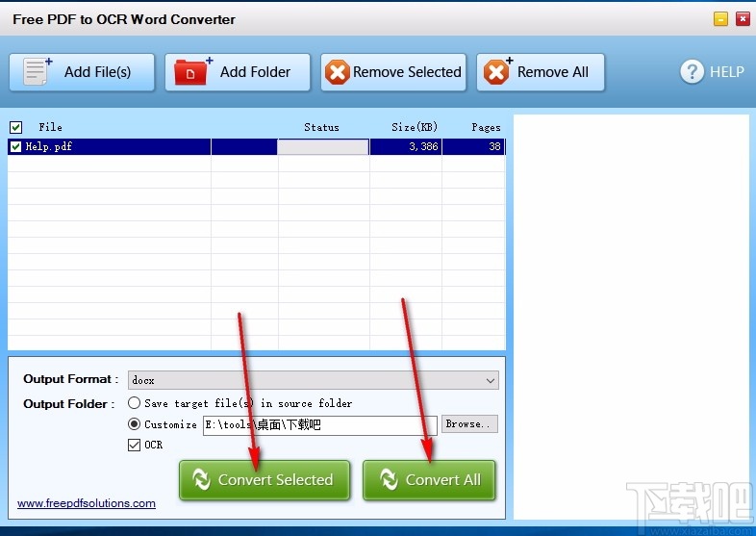756x536 pixels.
Task: Click Convert Selected button
Action: pyautogui.click(x=265, y=480)
